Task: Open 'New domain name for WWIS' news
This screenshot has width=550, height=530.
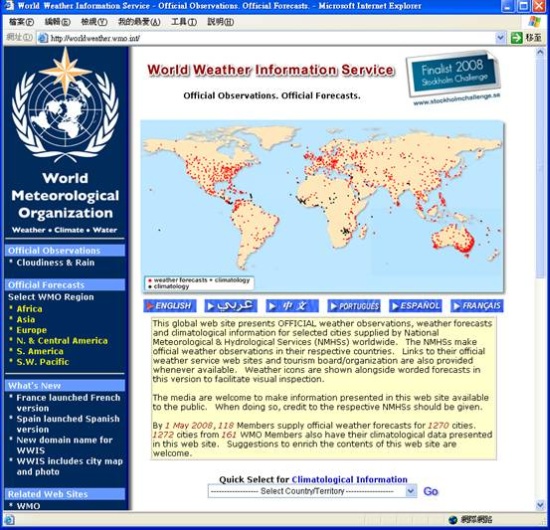Action: (x=64, y=445)
